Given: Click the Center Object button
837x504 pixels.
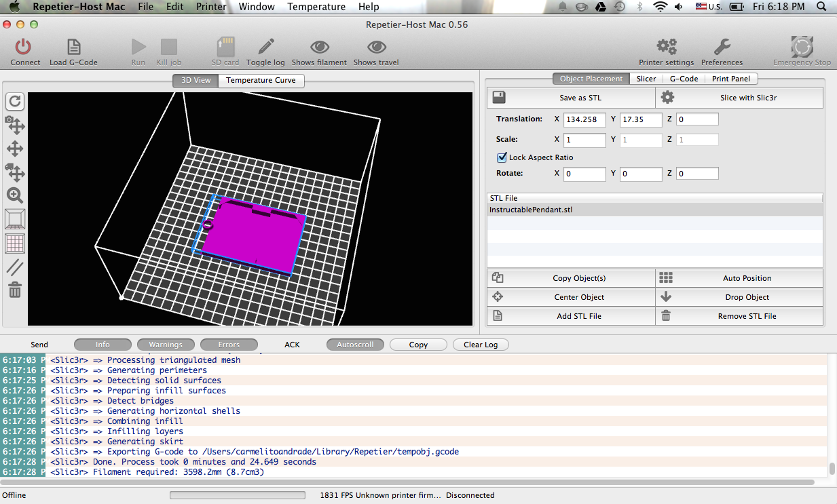Looking at the screenshot, I should 571,297.
